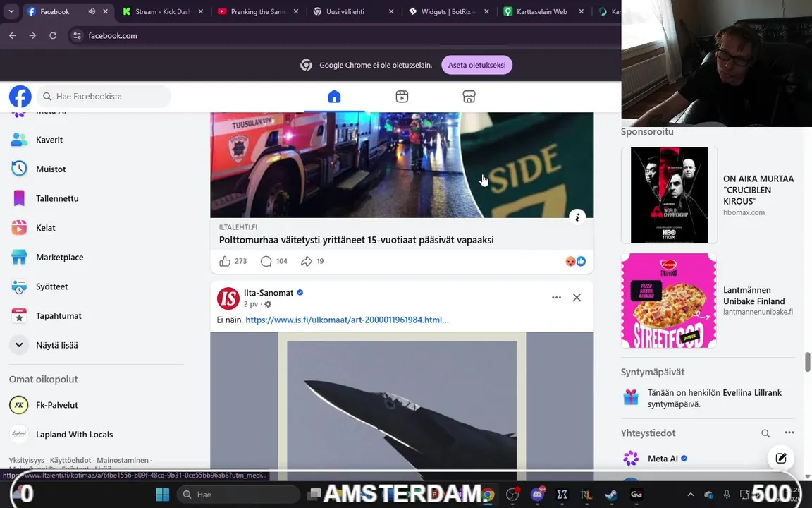Share the Iltalehti post
Screen dimensions: 812x508
click(306, 261)
